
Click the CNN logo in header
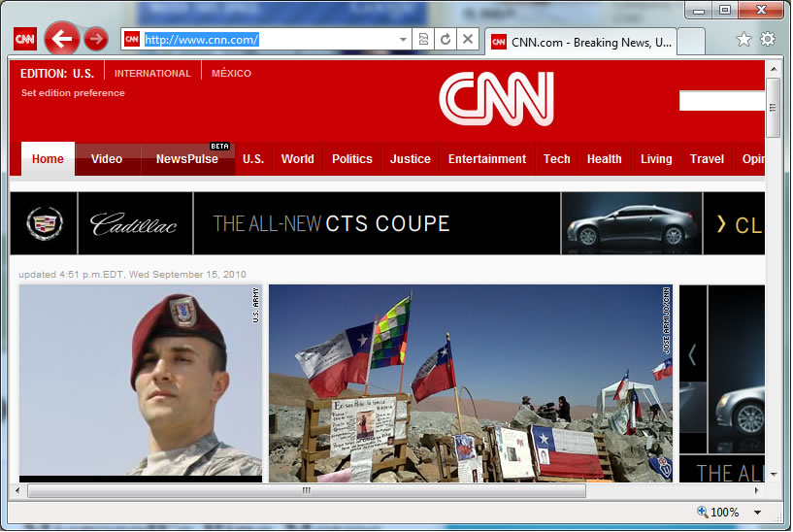496,98
